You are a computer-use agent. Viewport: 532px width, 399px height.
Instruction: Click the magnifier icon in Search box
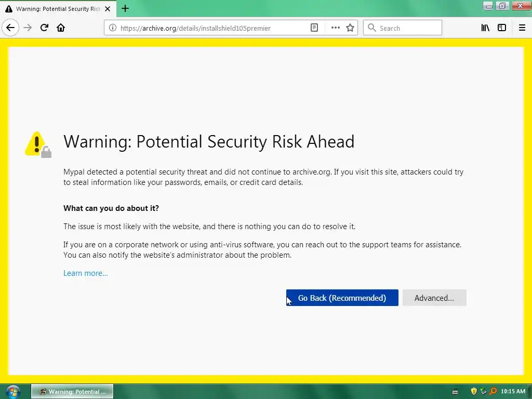[372, 28]
